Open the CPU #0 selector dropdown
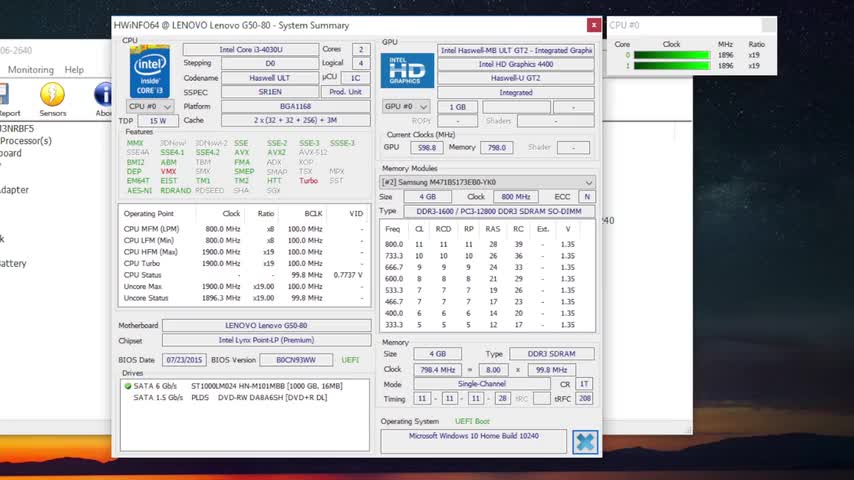This screenshot has height=480, width=854. pos(150,106)
